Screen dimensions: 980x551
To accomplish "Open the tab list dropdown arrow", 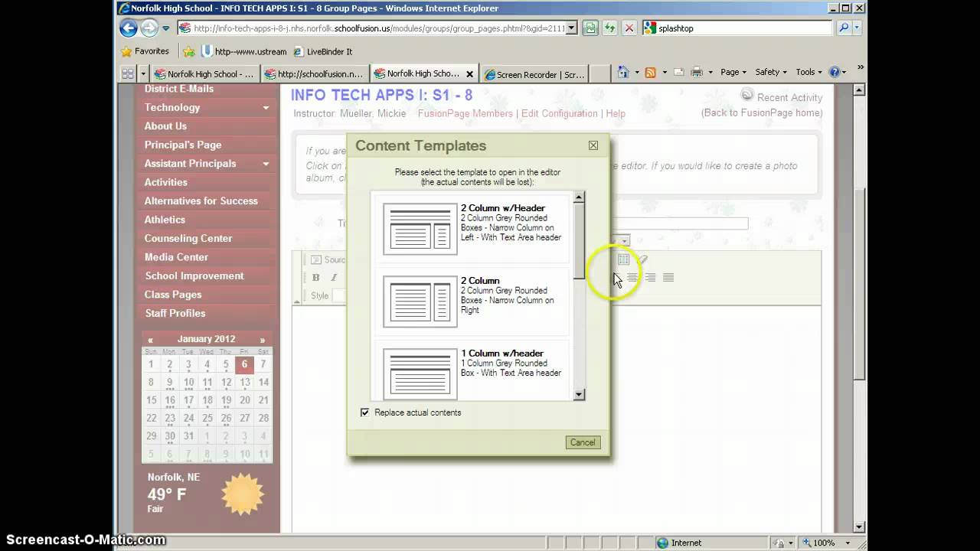I will tap(143, 73).
